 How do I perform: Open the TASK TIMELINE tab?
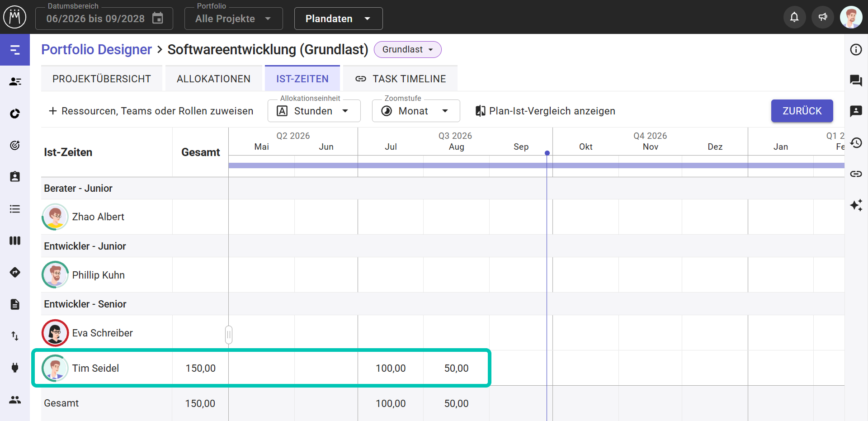click(400, 79)
